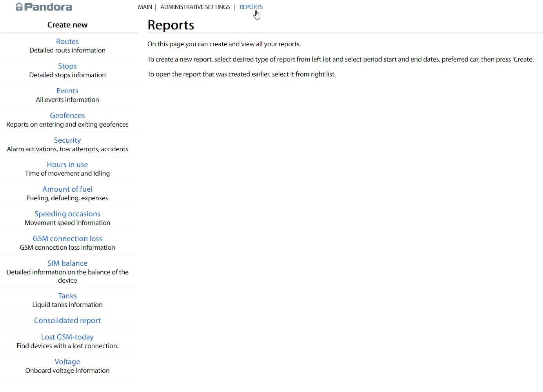Screen dimensions: 543x392
Task: Click the Create new heading
Action: pos(67,25)
